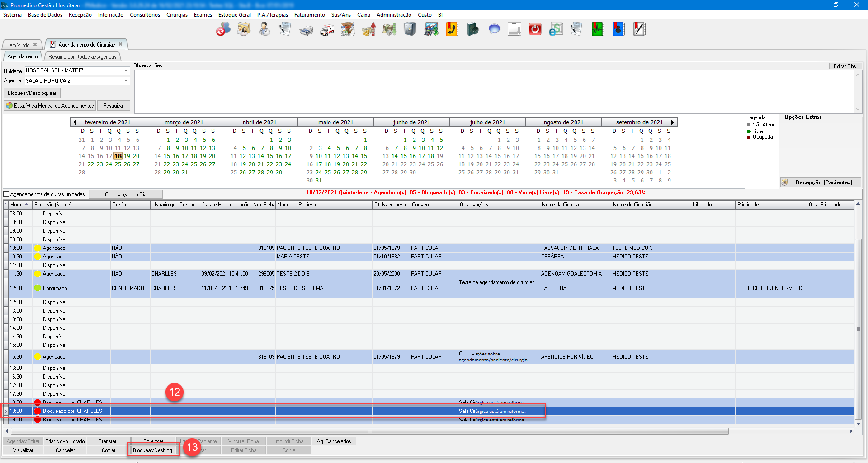
Task: Toggle Agendamentos de outras unidades checkbox
Action: point(6,194)
